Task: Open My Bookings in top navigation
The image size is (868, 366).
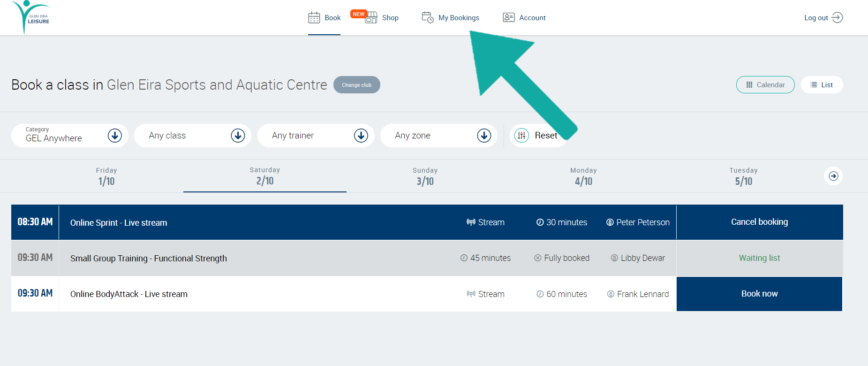Action: pyautogui.click(x=451, y=18)
